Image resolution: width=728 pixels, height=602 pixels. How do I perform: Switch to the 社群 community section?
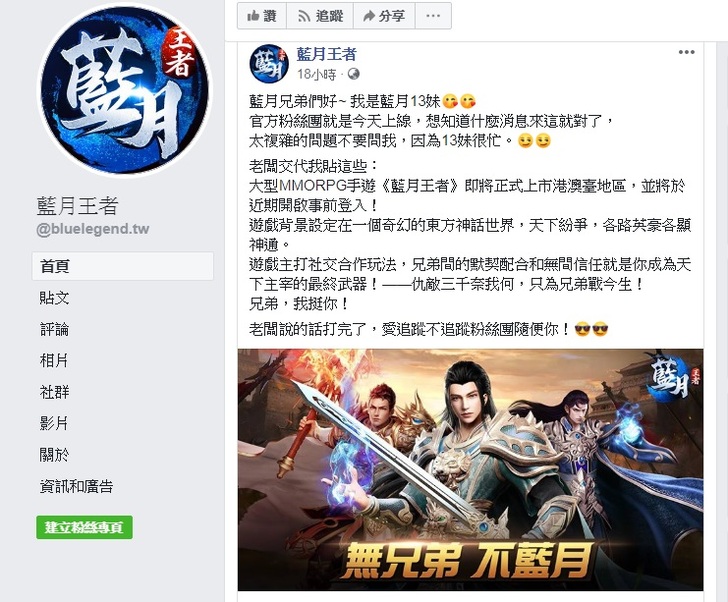coord(54,392)
